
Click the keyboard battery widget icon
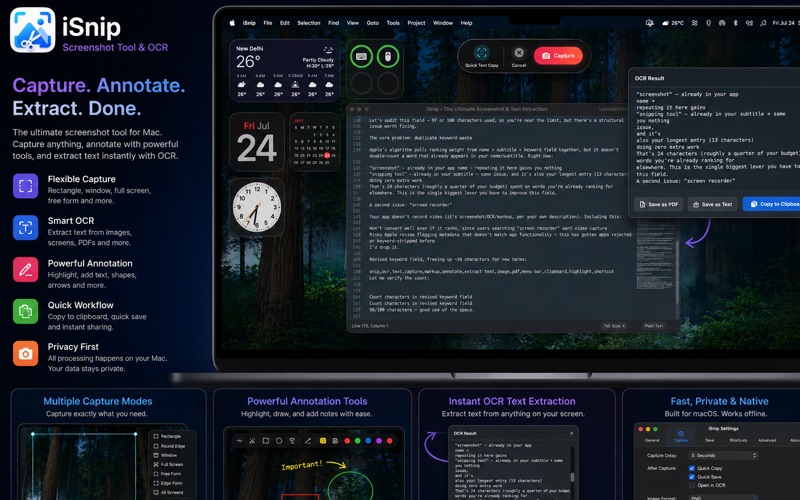[361, 56]
